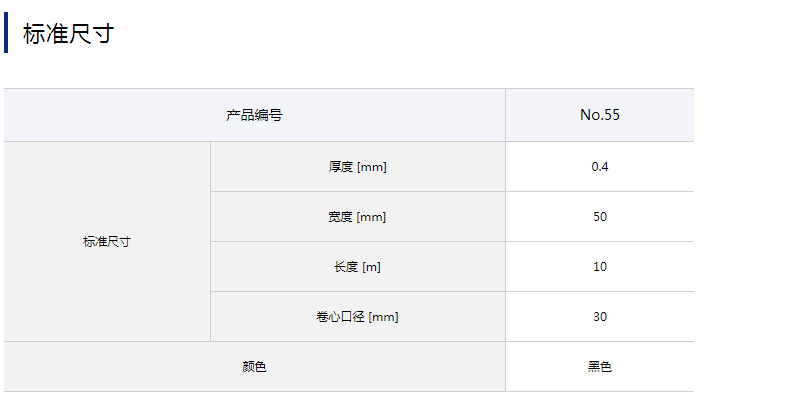
Task: Select the length value 10
Action: [x=600, y=267]
